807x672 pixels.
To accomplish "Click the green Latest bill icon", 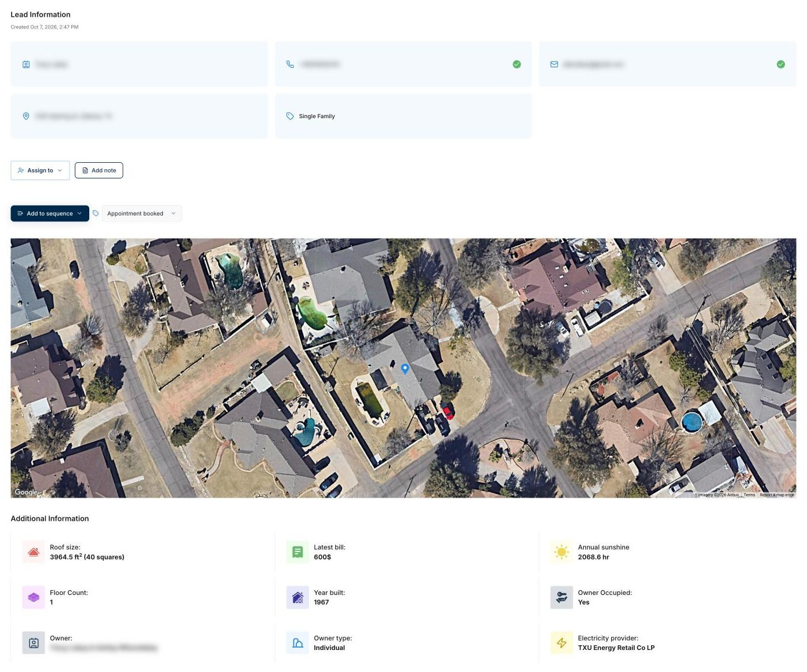I will (x=297, y=552).
